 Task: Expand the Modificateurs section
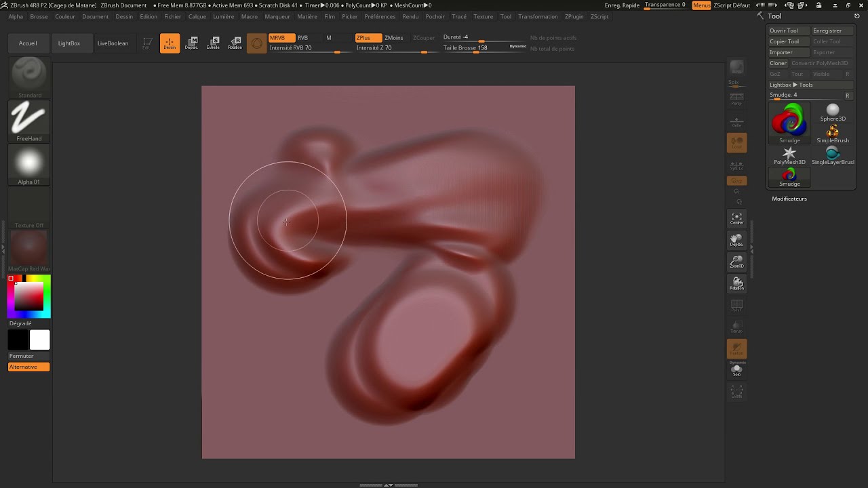tap(789, 199)
